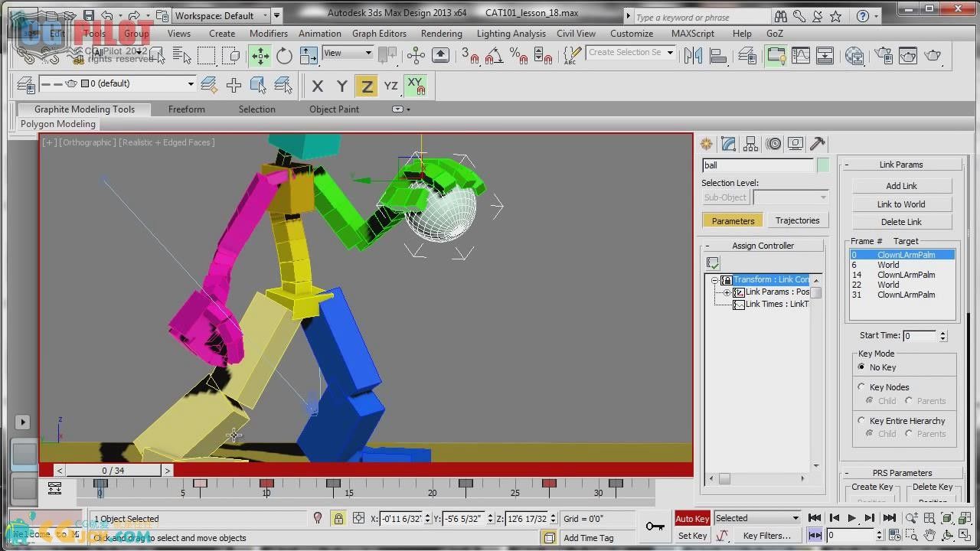980x551 pixels.
Task: Toggle Angle Snap
Action: pos(495,55)
